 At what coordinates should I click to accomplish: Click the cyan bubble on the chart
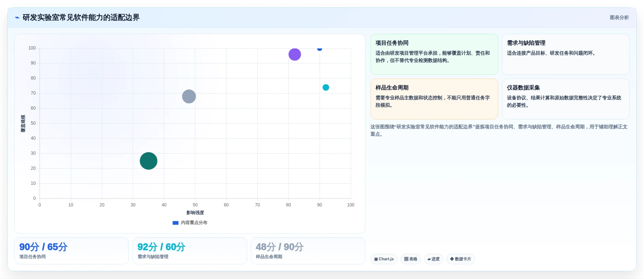click(x=326, y=87)
